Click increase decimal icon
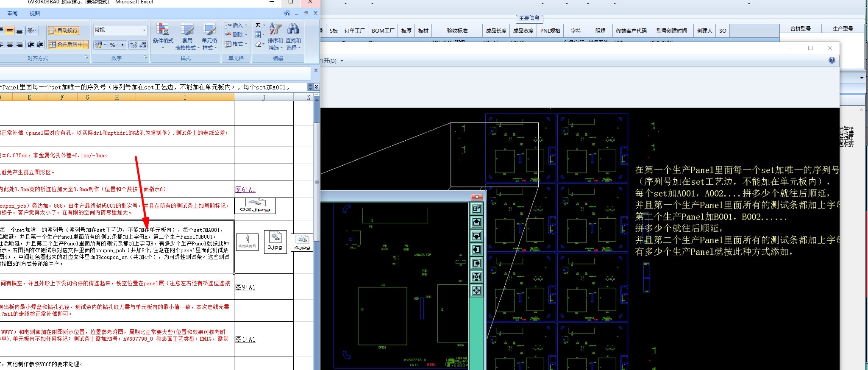The height and width of the screenshot is (370, 868). [x=134, y=45]
